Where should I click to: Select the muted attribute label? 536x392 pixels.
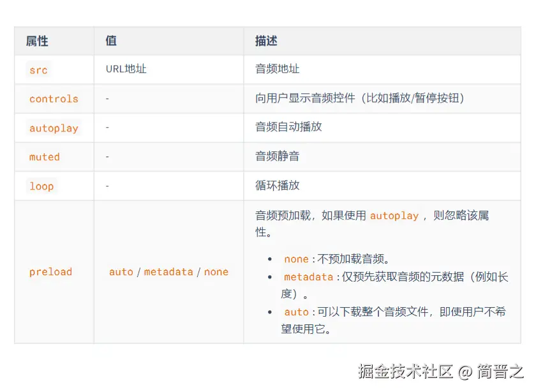point(44,157)
